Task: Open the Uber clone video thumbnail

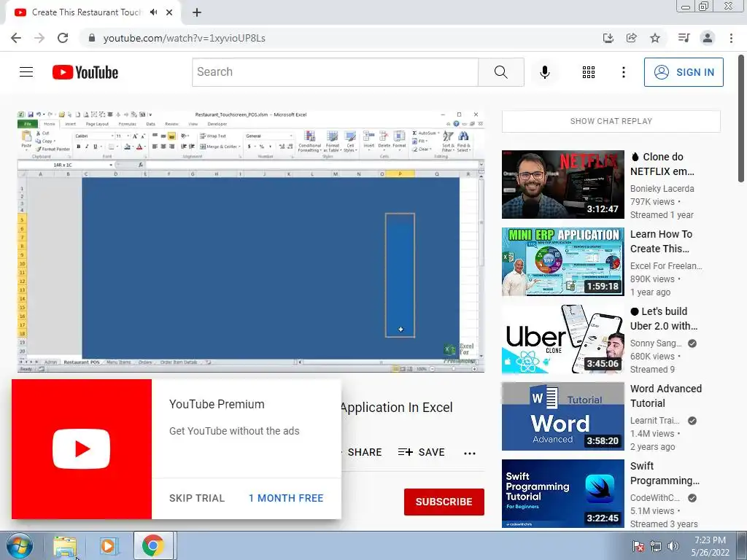Action: click(x=563, y=339)
